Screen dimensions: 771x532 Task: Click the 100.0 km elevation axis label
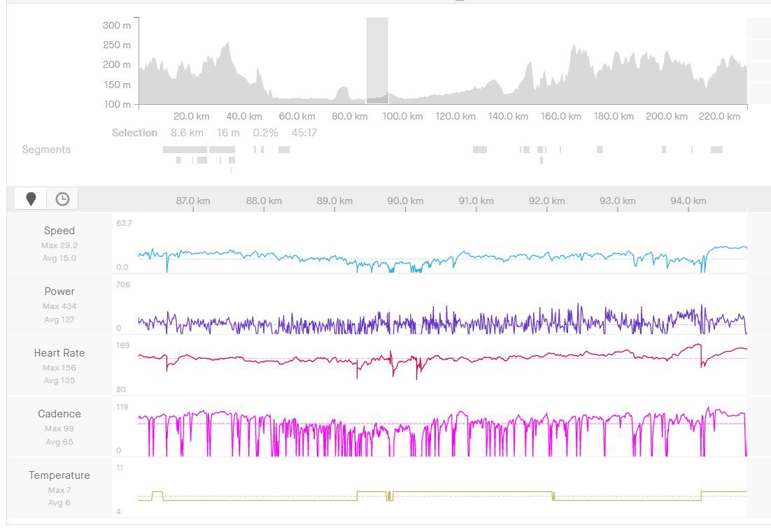tap(403, 117)
